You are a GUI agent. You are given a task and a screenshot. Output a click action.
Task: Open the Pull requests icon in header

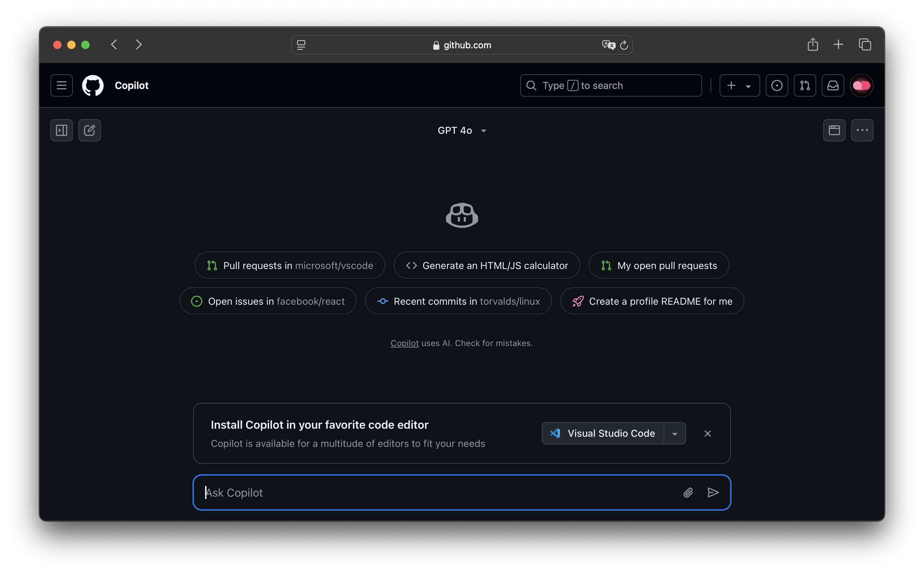(805, 86)
